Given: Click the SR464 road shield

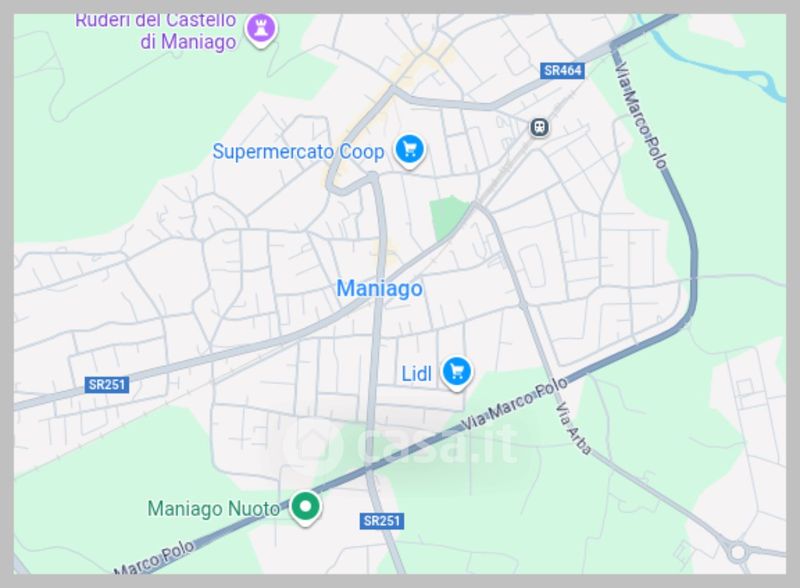Looking at the screenshot, I should (562, 70).
